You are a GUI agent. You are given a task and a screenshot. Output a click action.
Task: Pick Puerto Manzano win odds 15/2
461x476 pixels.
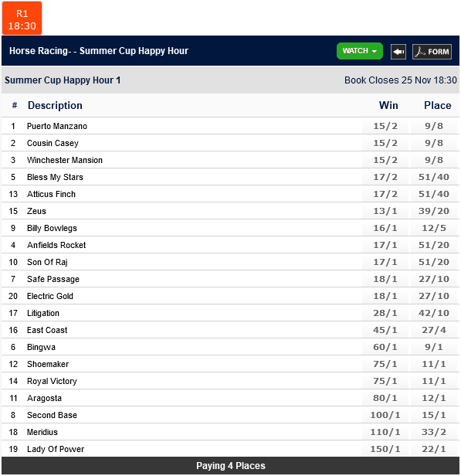[x=385, y=126]
